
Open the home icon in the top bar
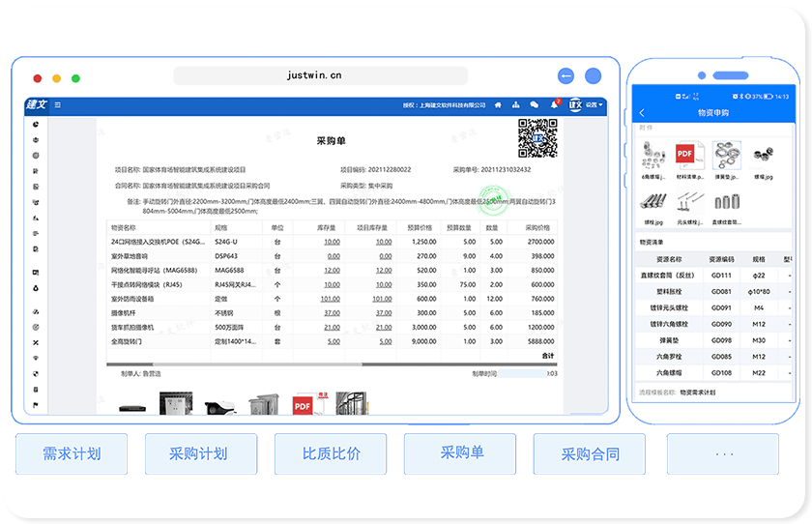[x=498, y=105]
